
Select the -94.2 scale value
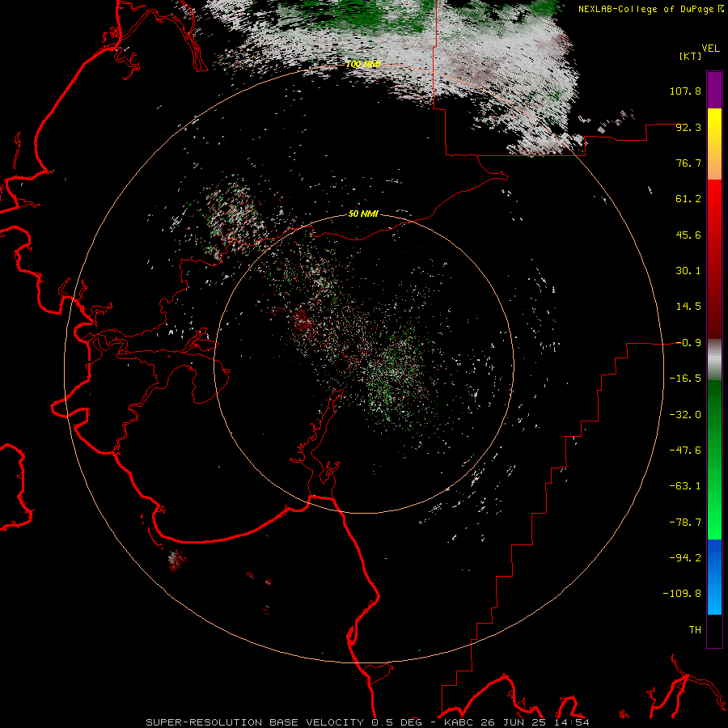[685, 557]
